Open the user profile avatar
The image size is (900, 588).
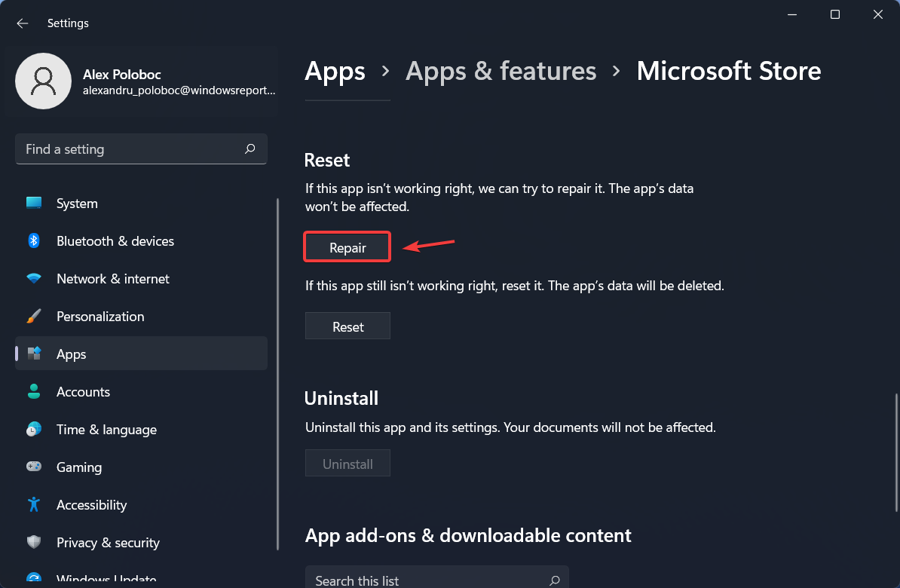point(43,81)
